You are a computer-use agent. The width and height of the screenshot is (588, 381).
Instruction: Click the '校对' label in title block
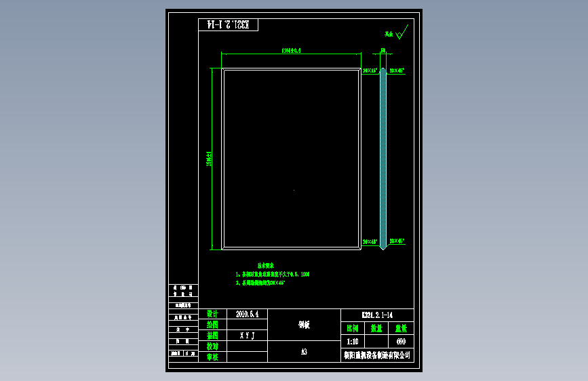pos(213,346)
